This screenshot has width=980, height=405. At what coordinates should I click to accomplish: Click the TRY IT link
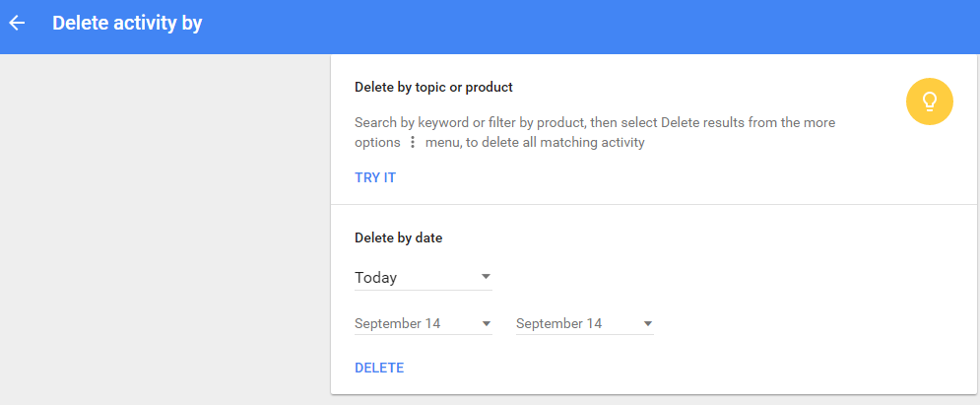point(375,178)
